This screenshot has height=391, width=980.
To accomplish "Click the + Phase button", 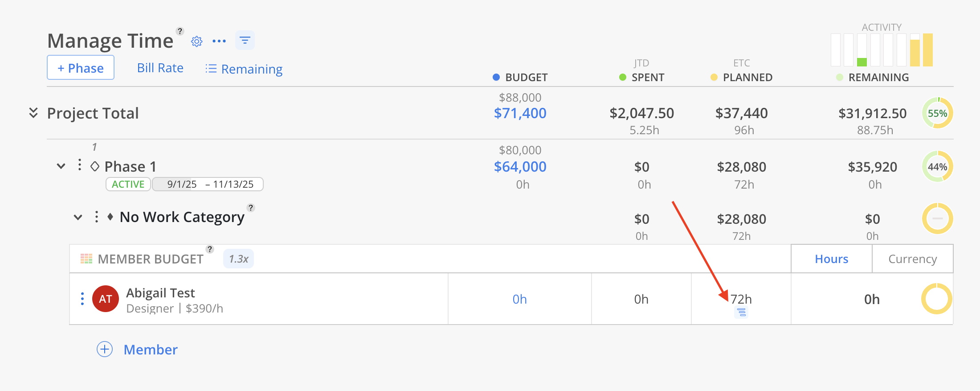I will (81, 68).
